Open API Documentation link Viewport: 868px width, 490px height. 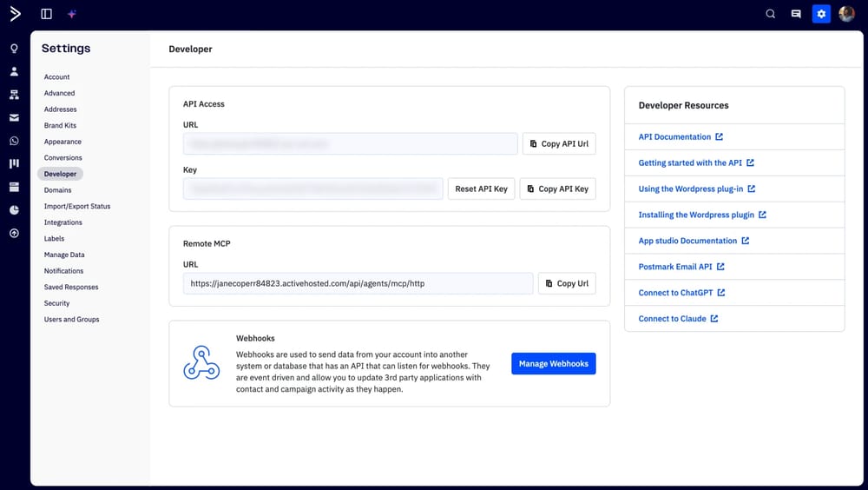(674, 137)
